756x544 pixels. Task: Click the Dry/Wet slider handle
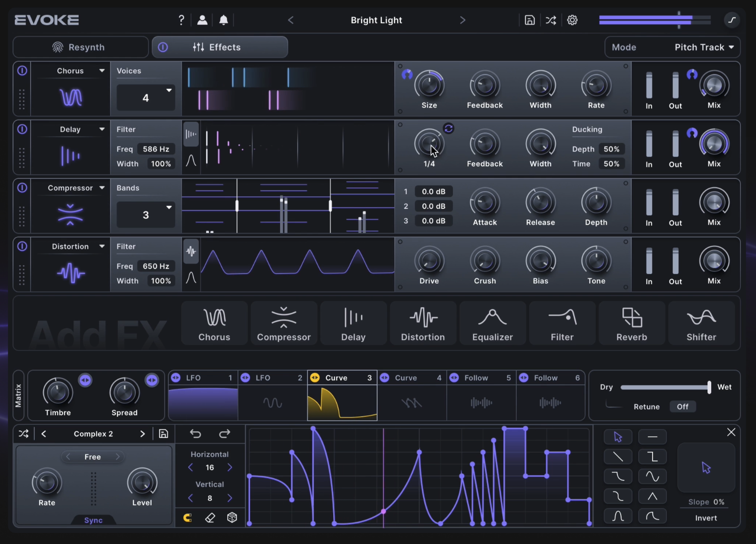(x=709, y=387)
